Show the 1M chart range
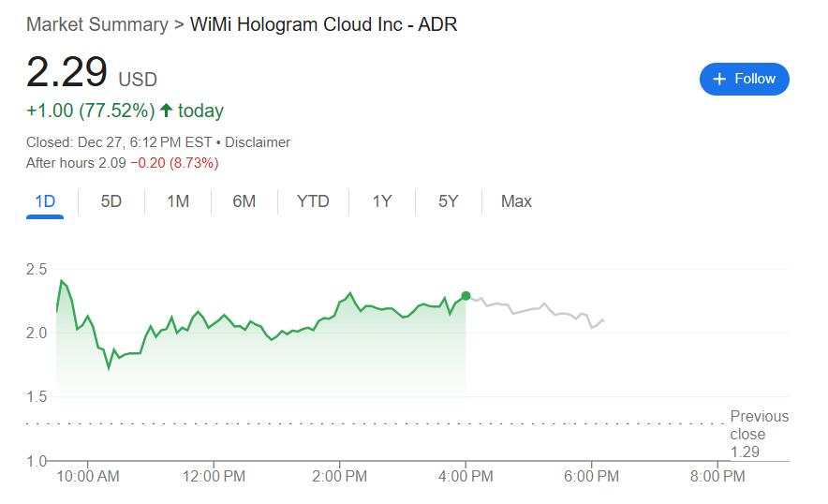The image size is (828, 504). click(x=178, y=201)
